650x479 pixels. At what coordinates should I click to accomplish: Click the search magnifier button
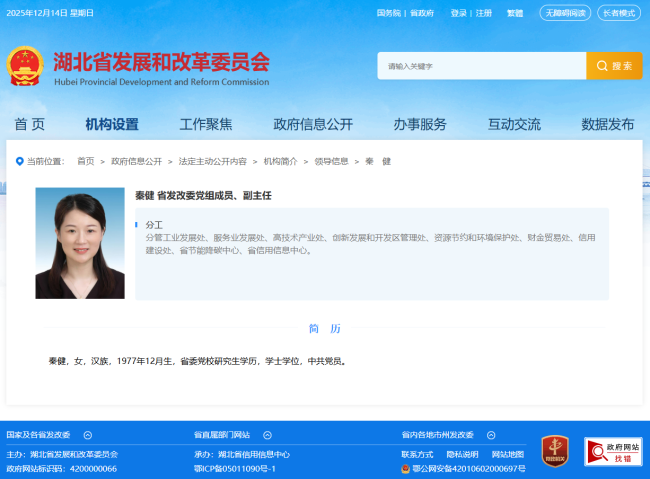pyautogui.click(x=614, y=66)
